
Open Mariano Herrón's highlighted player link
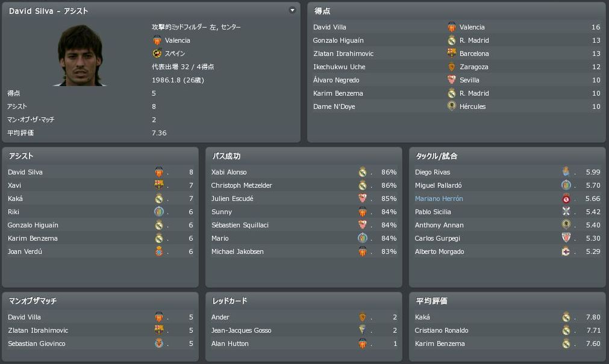439,199
